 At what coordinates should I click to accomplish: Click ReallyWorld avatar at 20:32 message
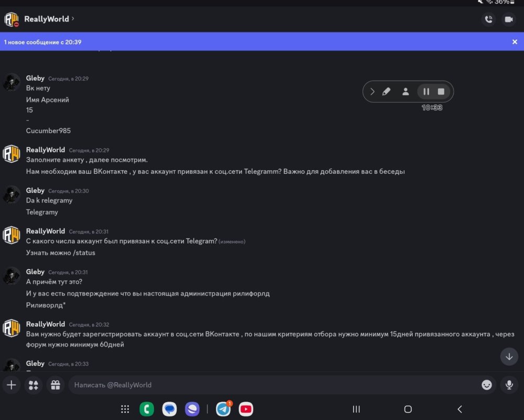click(12, 328)
